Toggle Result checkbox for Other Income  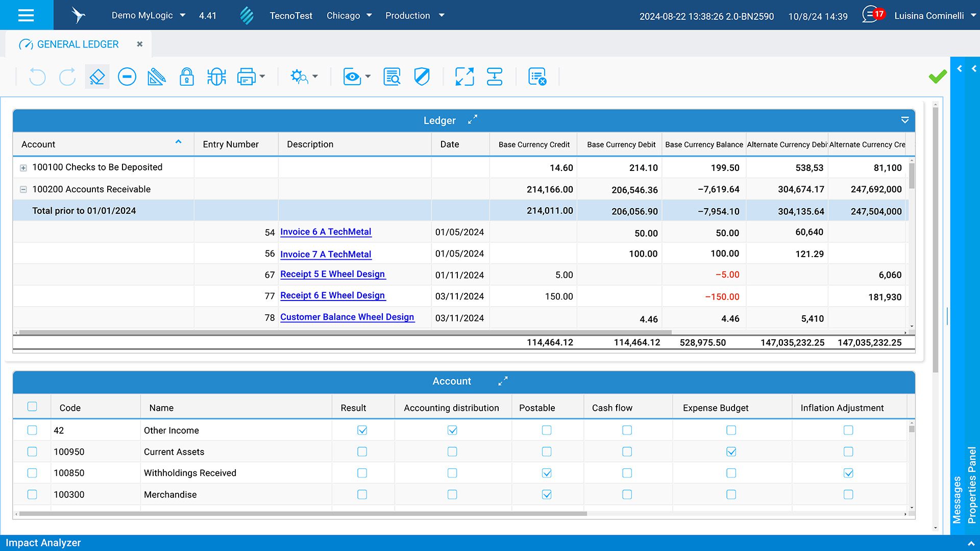pyautogui.click(x=362, y=430)
